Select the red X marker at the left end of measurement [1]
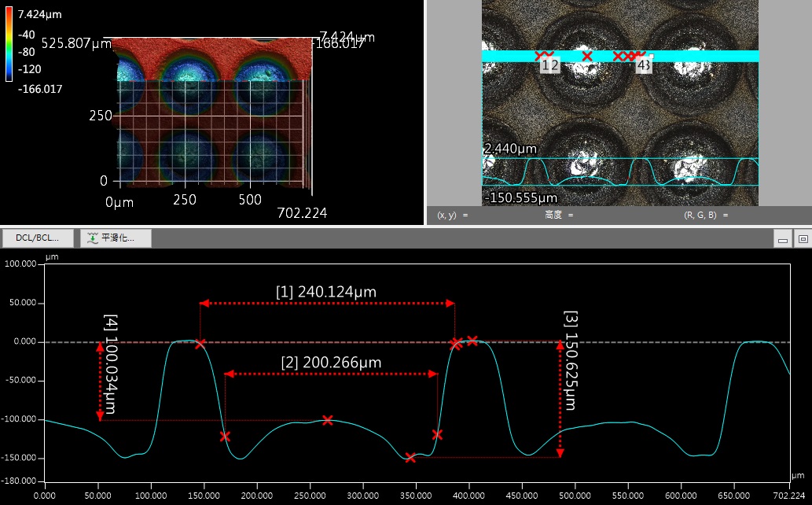The width and height of the screenshot is (812, 505). coord(200,344)
